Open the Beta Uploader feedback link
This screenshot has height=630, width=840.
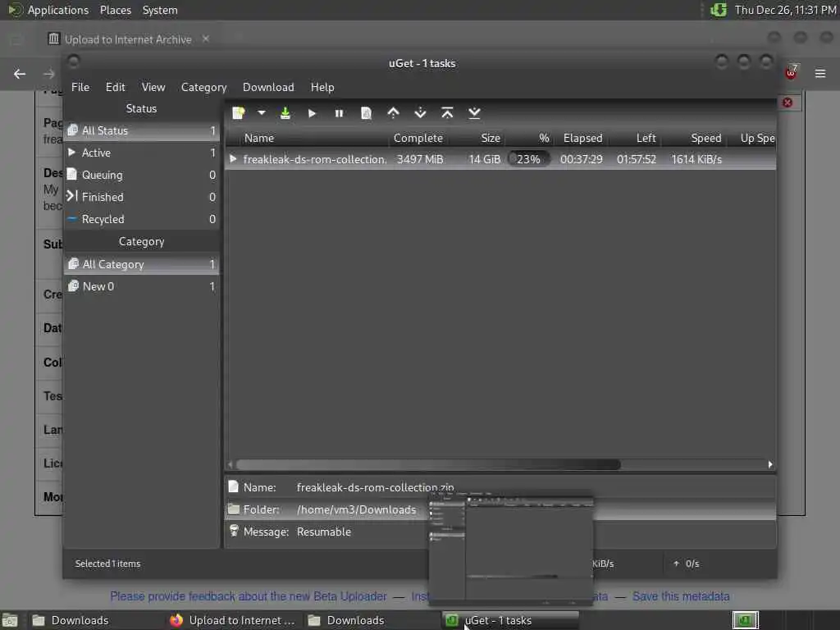pyautogui.click(x=249, y=596)
